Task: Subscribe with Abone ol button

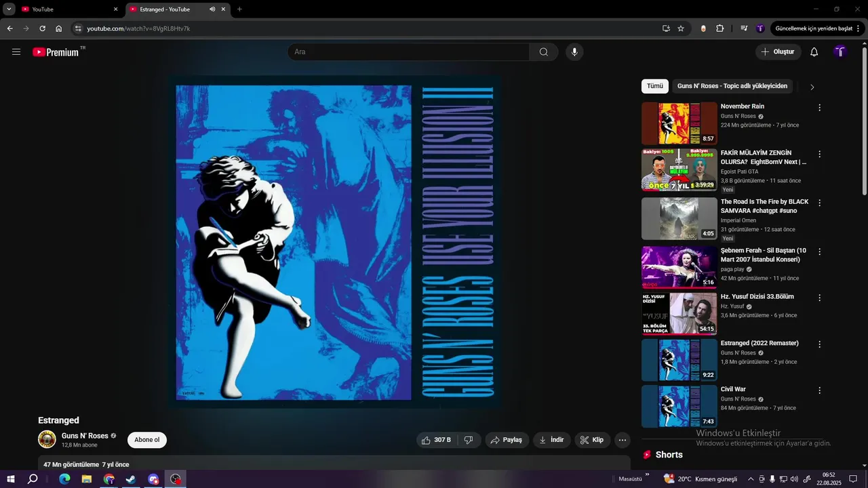Action: [147, 440]
